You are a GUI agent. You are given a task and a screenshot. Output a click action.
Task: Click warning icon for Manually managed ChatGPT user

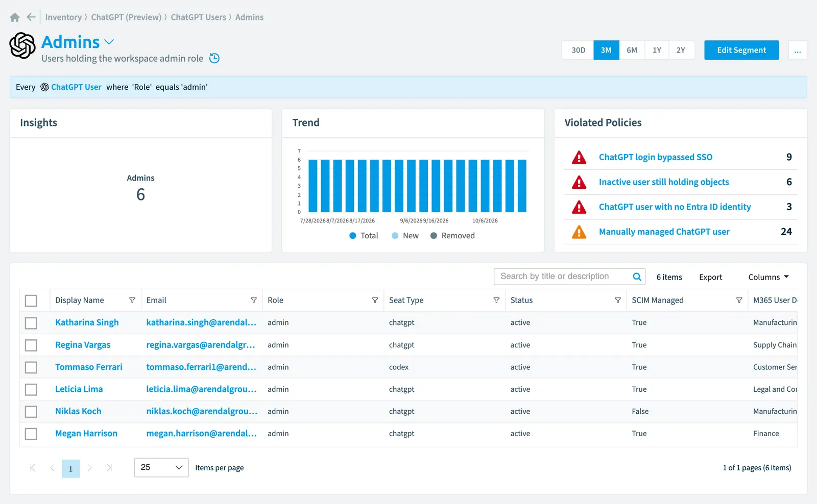pos(579,232)
